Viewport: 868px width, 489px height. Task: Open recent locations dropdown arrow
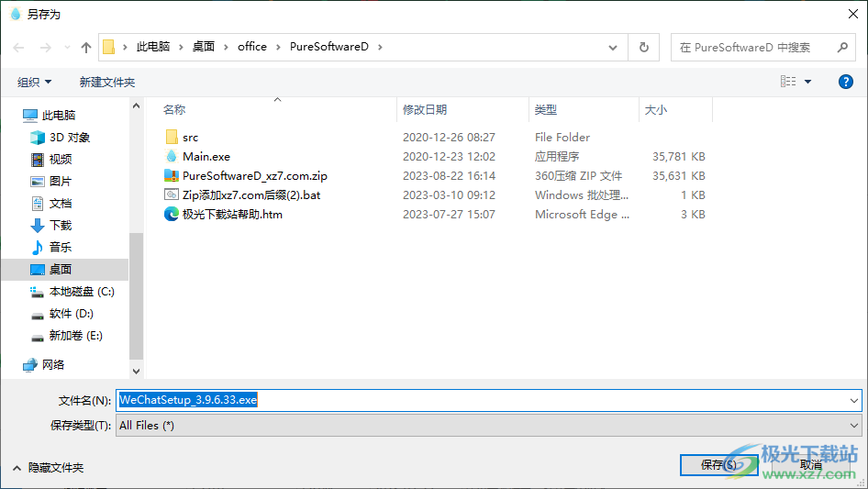(x=67, y=48)
